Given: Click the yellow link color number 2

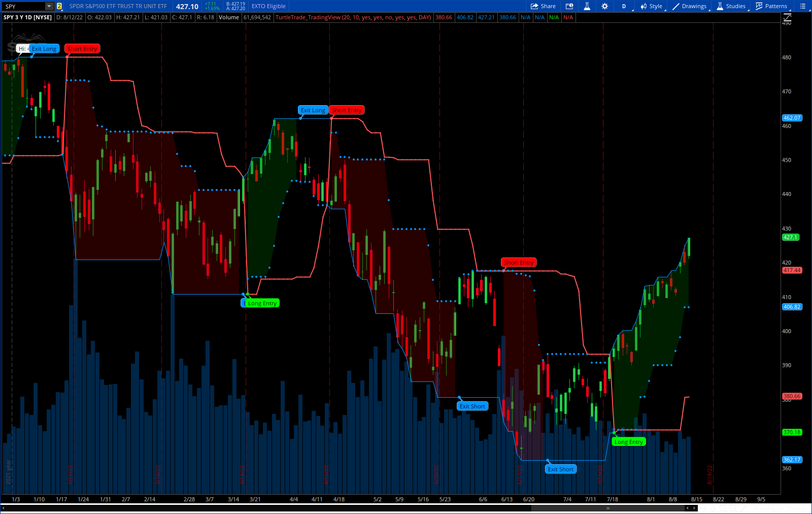Looking at the screenshot, I should 59,6.
